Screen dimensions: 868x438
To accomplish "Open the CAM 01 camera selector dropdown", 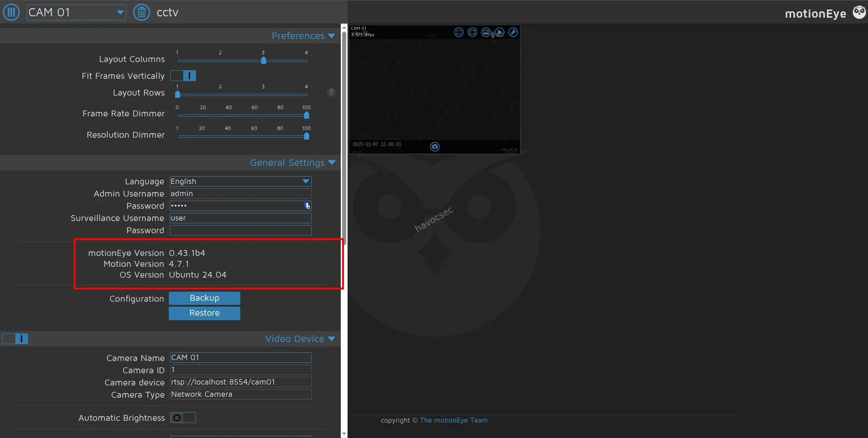I will (76, 12).
